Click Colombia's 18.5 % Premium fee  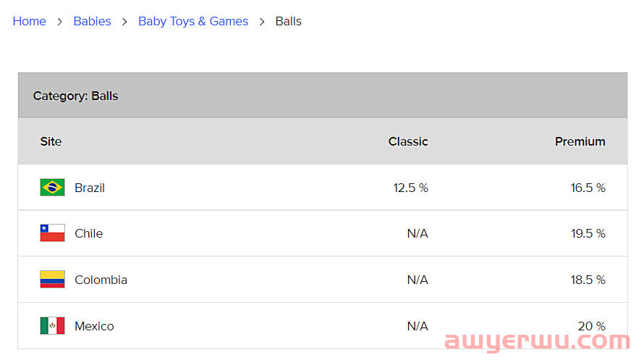pos(588,280)
